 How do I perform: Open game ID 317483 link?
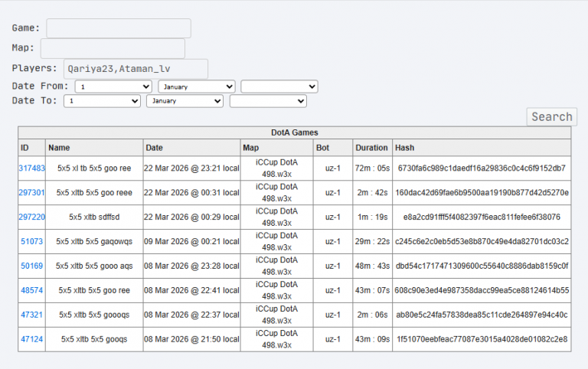point(32,168)
